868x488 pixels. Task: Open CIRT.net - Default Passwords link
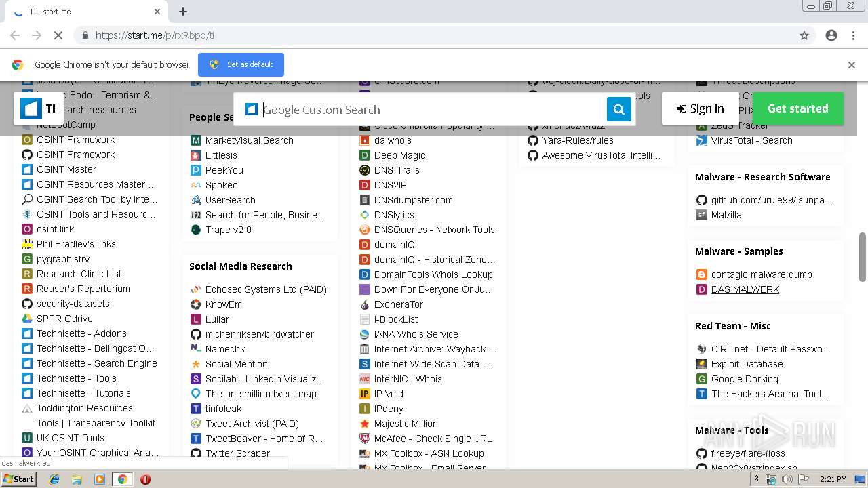coord(770,349)
